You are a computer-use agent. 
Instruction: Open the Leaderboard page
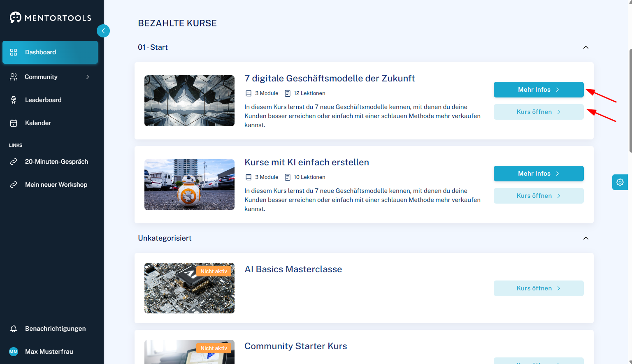pyautogui.click(x=50, y=100)
